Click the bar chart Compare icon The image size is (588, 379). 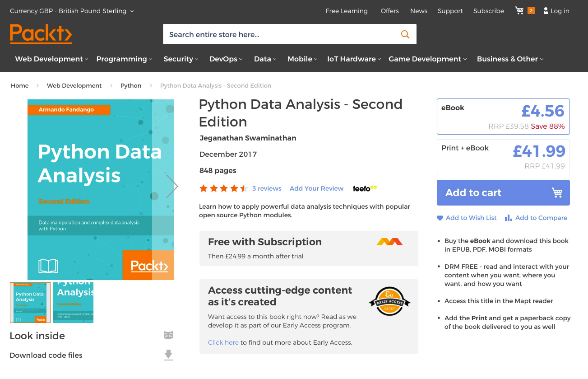point(508,218)
